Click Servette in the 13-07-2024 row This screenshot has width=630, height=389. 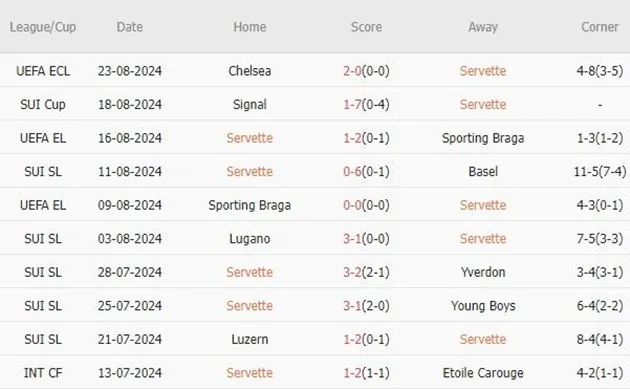250,373
